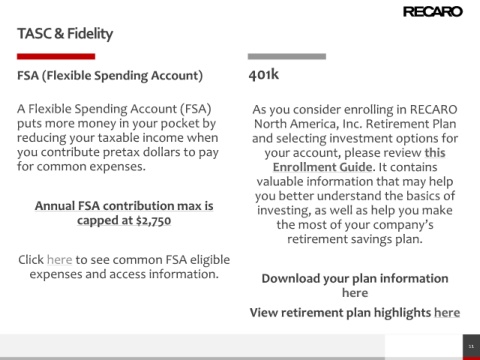Click the red strip below the slide number

point(471,358)
